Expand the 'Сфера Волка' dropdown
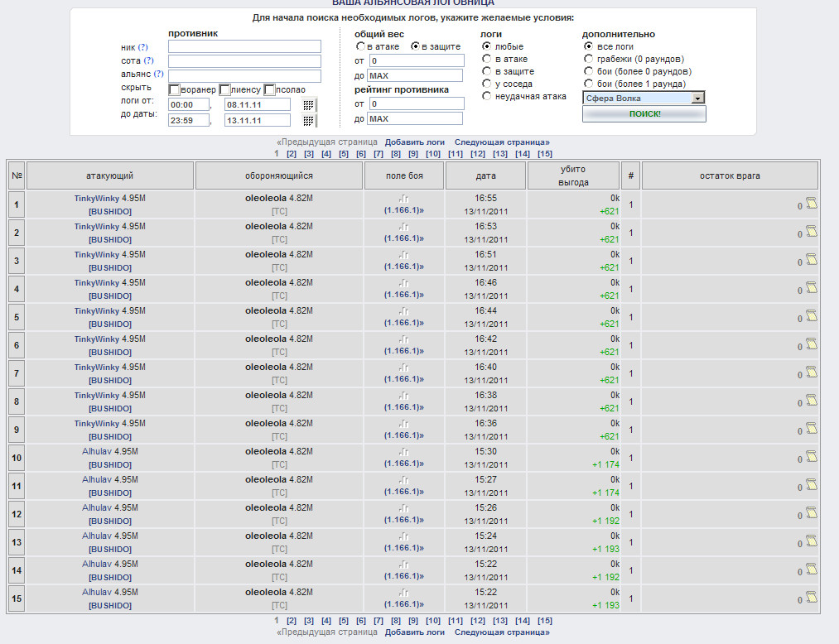The width and height of the screenshot is (839, 644). tap(697, 98)
